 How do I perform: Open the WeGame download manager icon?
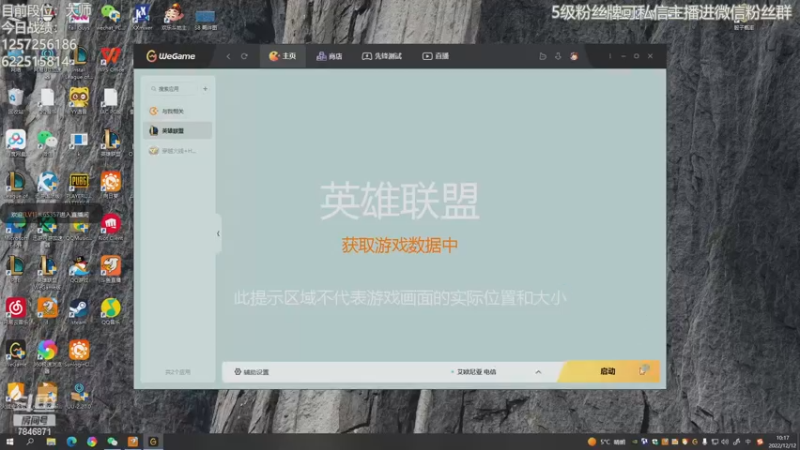[558, 56]
